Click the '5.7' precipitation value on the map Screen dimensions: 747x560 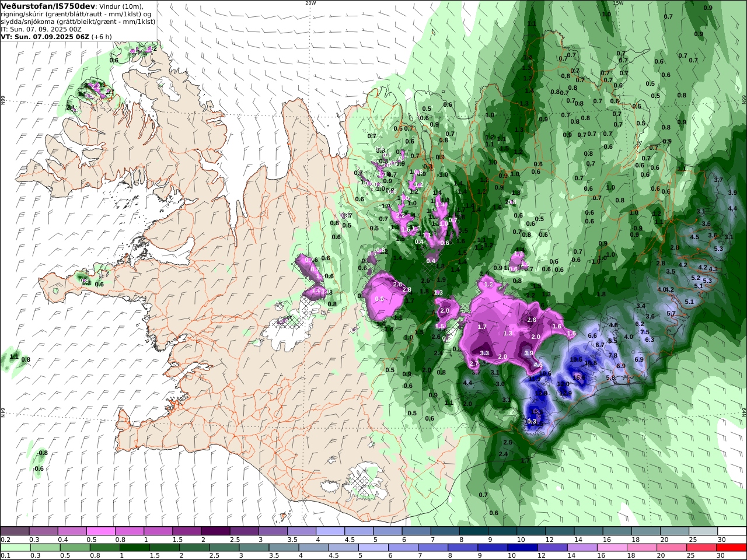(x=671, y=314)
